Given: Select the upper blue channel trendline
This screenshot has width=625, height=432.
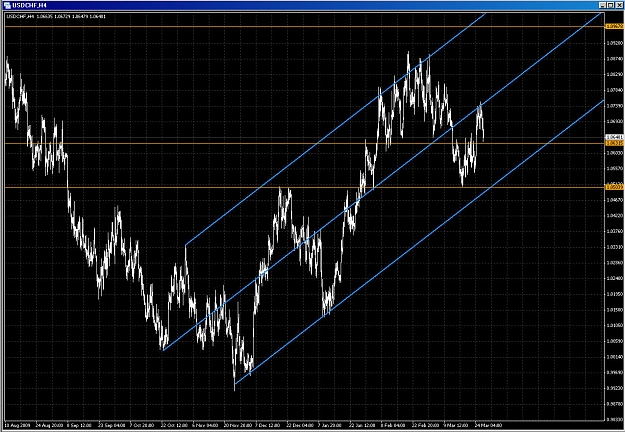Looking at the screenshot, I should tap(335, 130).
